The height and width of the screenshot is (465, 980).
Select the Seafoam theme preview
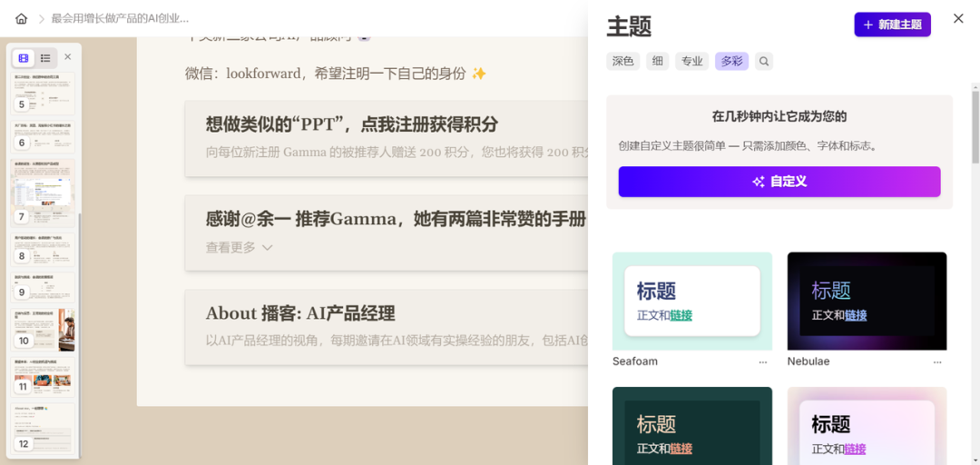coord(691,301)
